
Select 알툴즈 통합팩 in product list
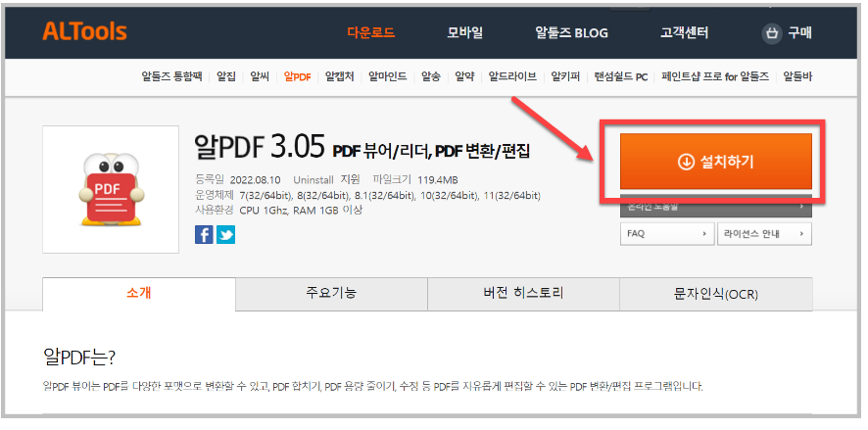[x=171, y=77]
